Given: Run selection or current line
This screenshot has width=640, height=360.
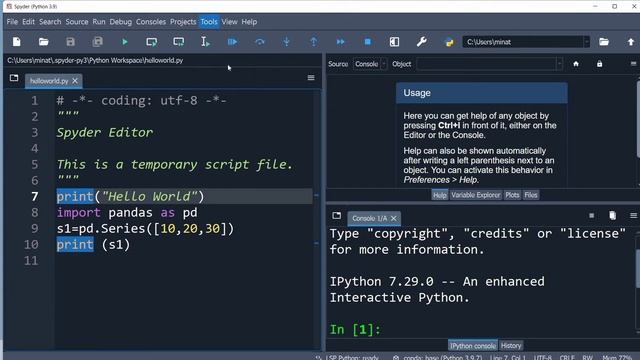Looking at the screenshot, I should (x=205, y=42).
